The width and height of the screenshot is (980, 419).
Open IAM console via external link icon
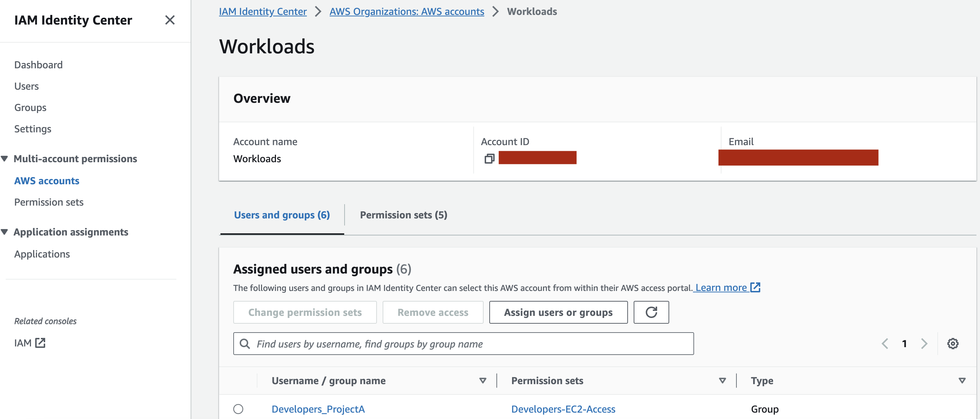tap(39, 343)
